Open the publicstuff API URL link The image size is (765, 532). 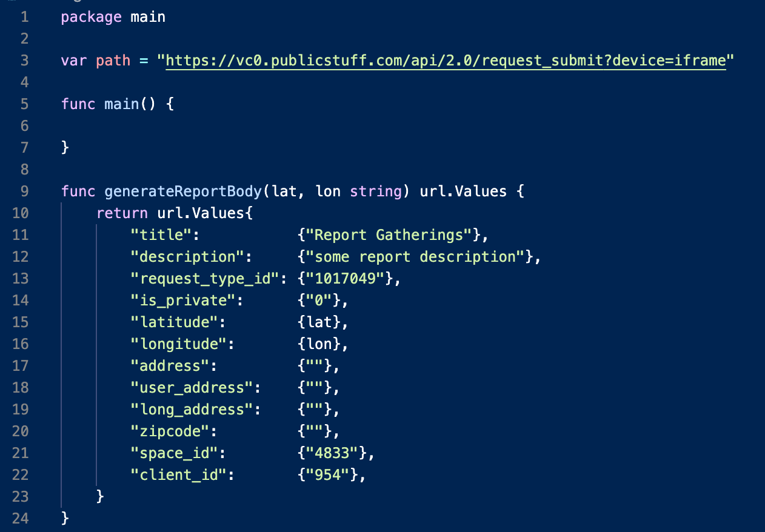point(446,61)
